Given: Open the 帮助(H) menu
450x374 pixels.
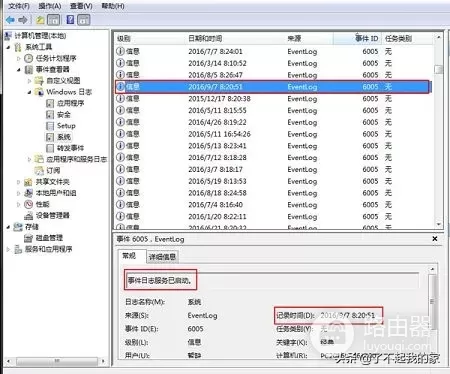Looking at the screenshot, I should pos(113,6).
